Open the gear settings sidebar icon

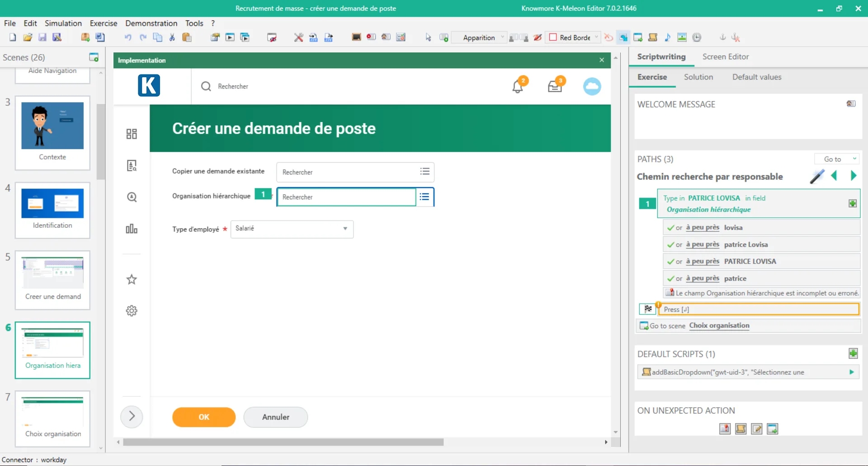pos(132,311)
